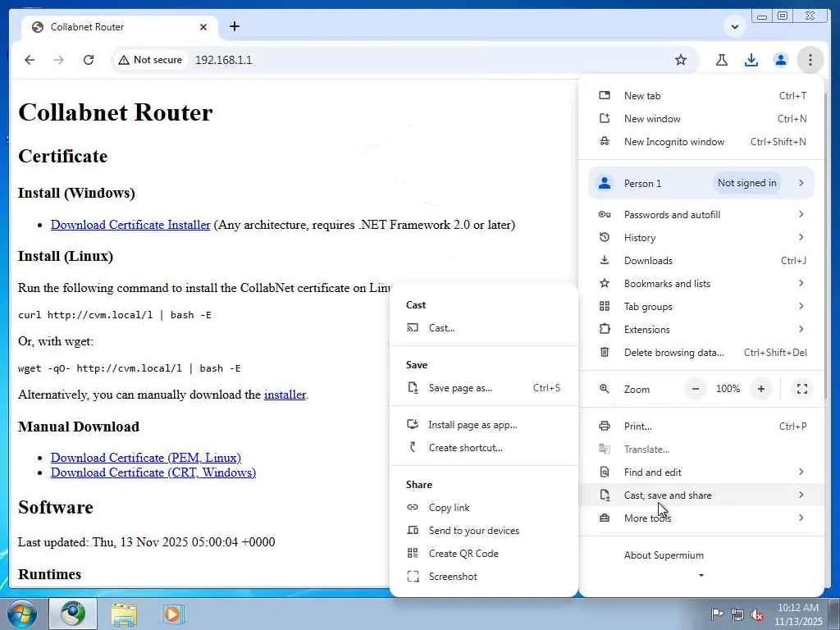Open the Windows Start button
840x630 pixels.
tap(22, 614)
